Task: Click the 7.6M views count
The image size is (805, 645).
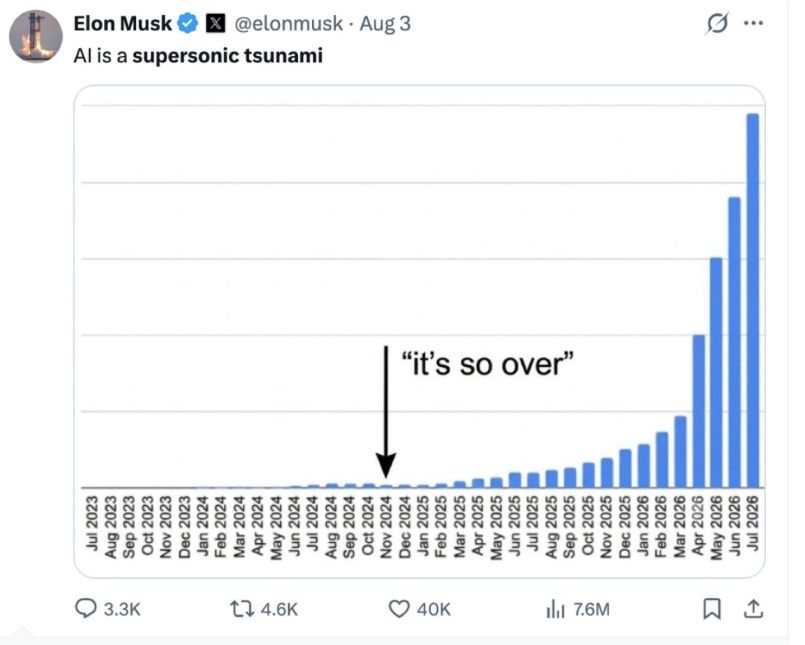Action: 591,610
